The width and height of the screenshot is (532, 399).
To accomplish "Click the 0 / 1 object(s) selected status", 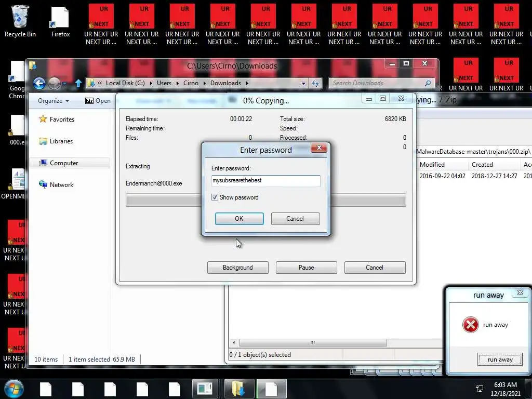I will click(260, 354).
